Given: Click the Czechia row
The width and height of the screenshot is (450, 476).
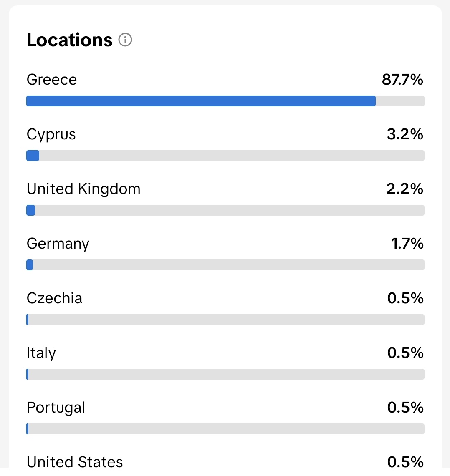Looking at the screenshot, I should [x=54, y=298].
